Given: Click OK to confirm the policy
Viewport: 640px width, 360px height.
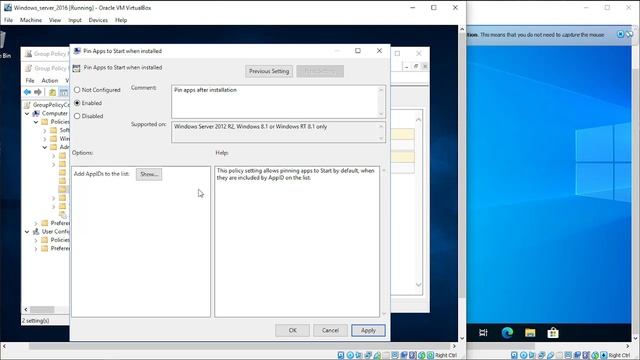Looking at the screenshot, I should tap(293, 330).
